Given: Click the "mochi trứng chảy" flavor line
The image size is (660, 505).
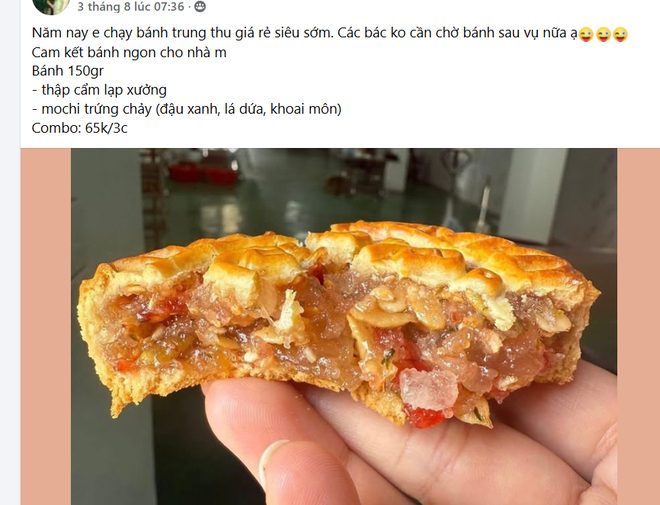Looking at the screenshot, I should click(186, 109).
